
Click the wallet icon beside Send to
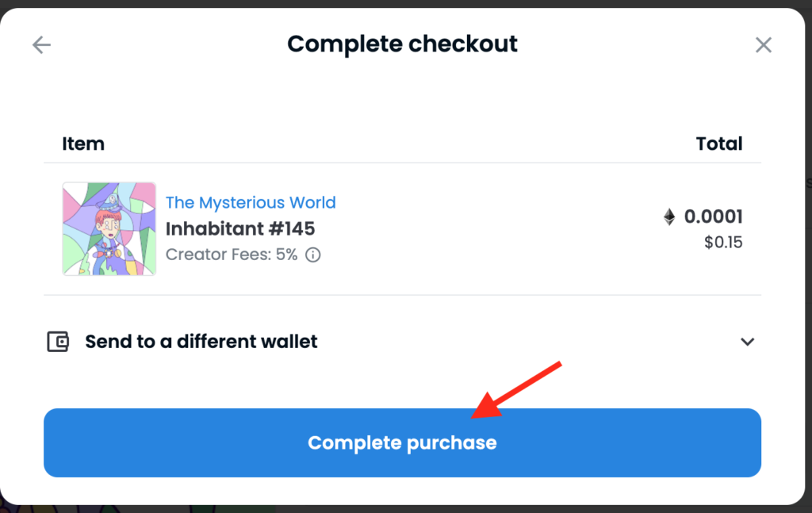click(58, 342)
